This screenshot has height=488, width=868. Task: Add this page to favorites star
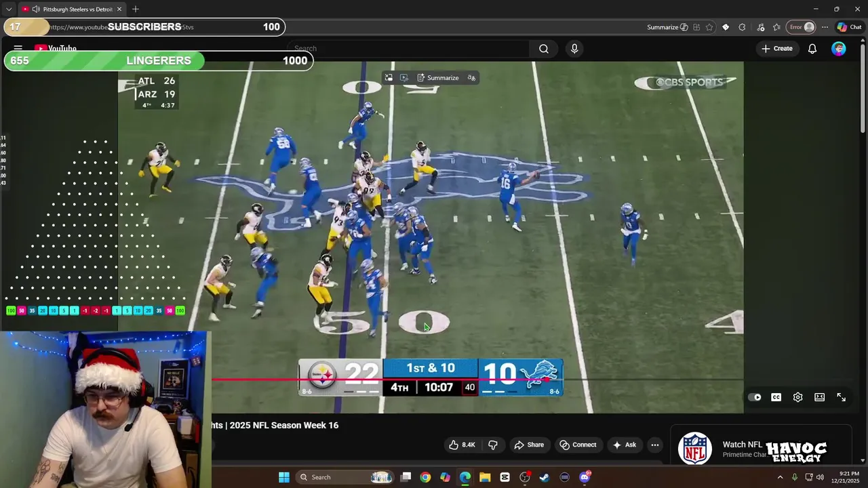709,27
